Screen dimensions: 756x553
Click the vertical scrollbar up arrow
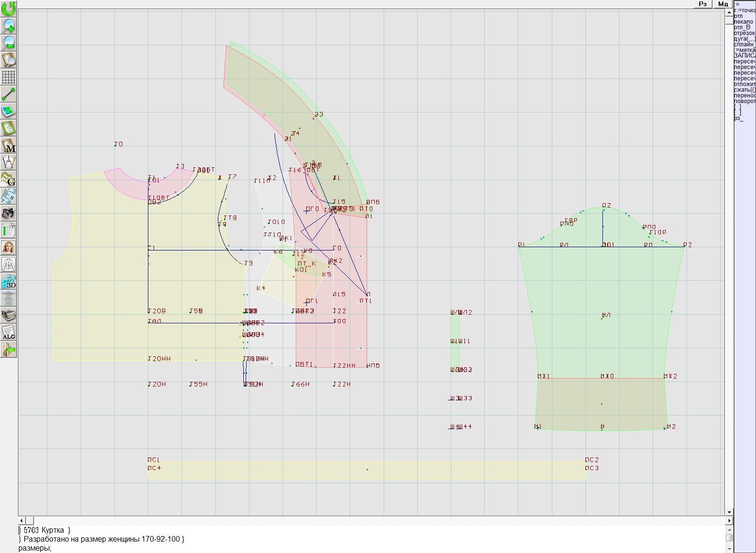[729, 11]
